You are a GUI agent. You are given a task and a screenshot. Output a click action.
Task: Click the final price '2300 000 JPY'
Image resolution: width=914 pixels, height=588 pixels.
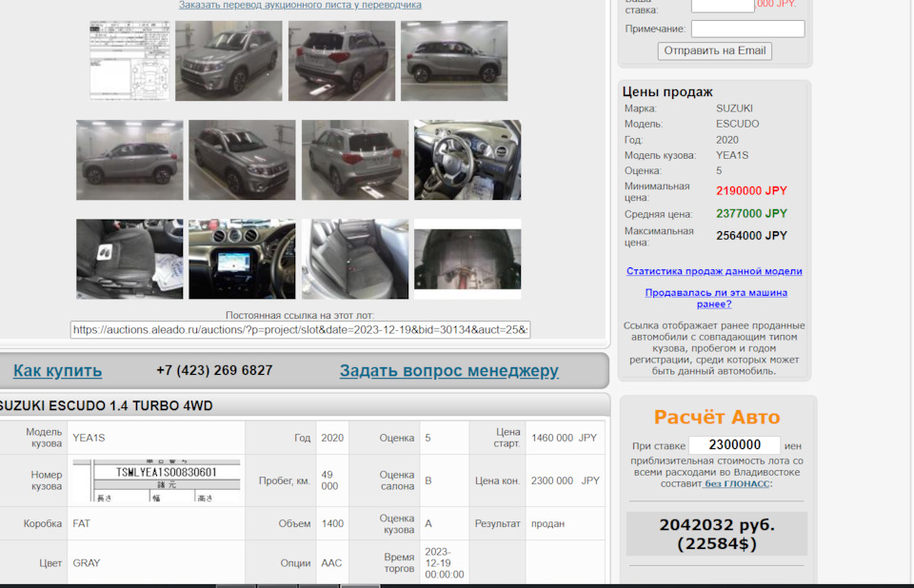[565, 480]
